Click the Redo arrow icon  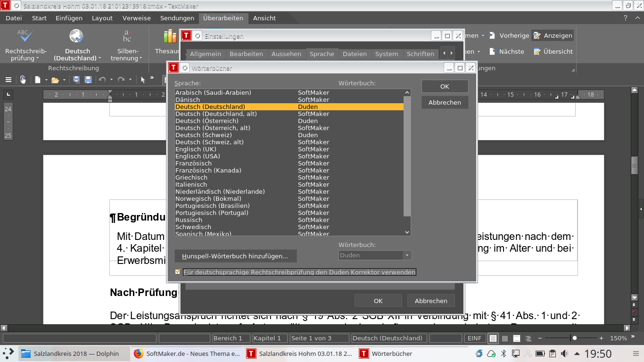point(121,80)
